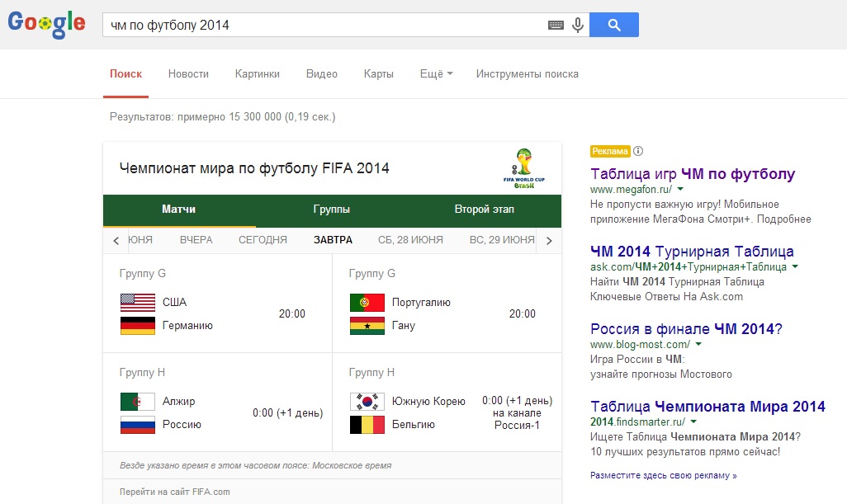Open 'Перейти на сайт FIFA.com' link

tap(174, 492)
